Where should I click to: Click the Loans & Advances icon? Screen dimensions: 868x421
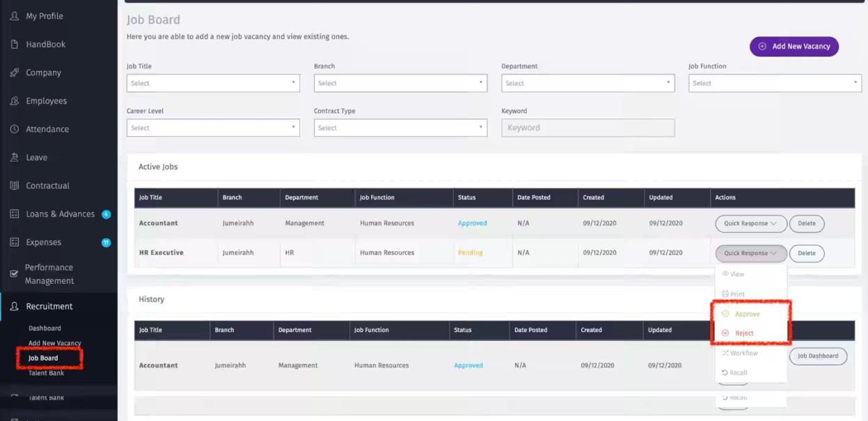coord(14,214)
